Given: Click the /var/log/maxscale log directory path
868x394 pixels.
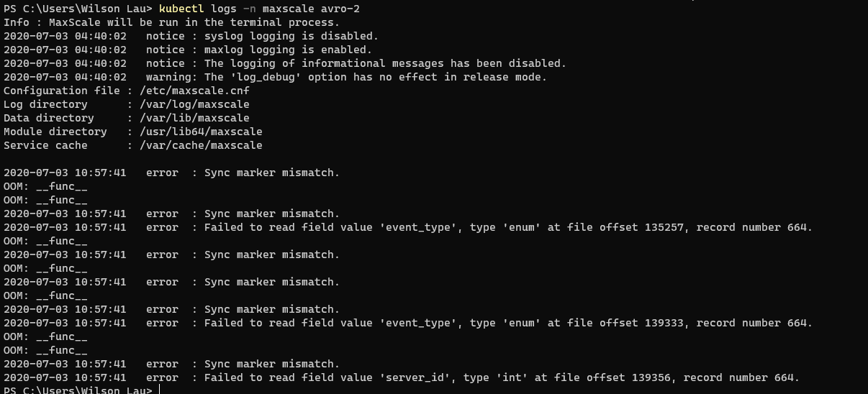Looking at the screenshot, I should pos(188,104).
